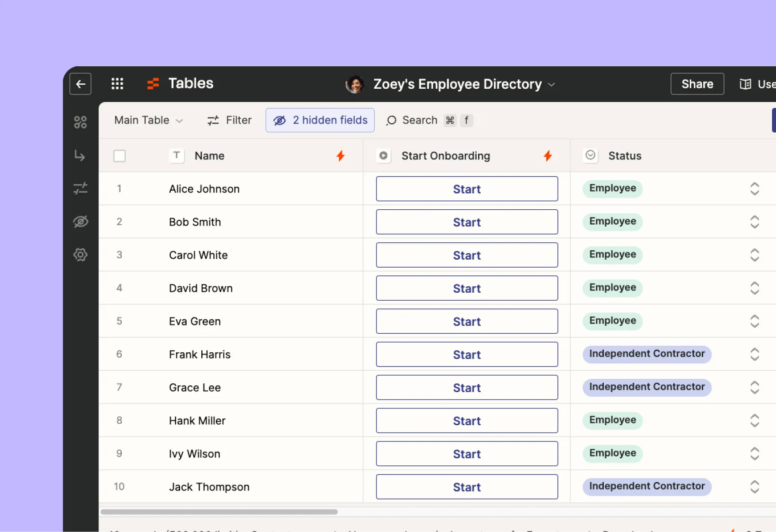Click the lightning icon on Start Onboarding column
Image resolution: width=776 pixels, height=532 pixels.
pyautogui.click(x=547, y=155)
